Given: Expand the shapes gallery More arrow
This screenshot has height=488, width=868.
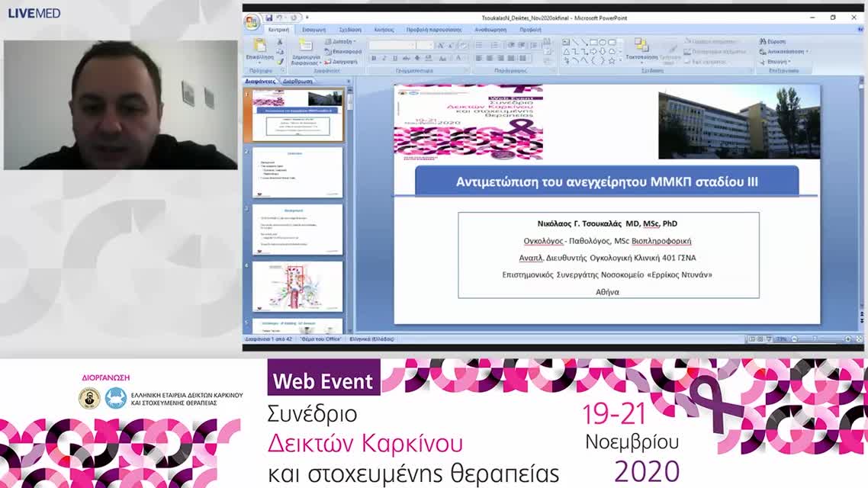Looking at the screenshot, I should coord(620,61).
